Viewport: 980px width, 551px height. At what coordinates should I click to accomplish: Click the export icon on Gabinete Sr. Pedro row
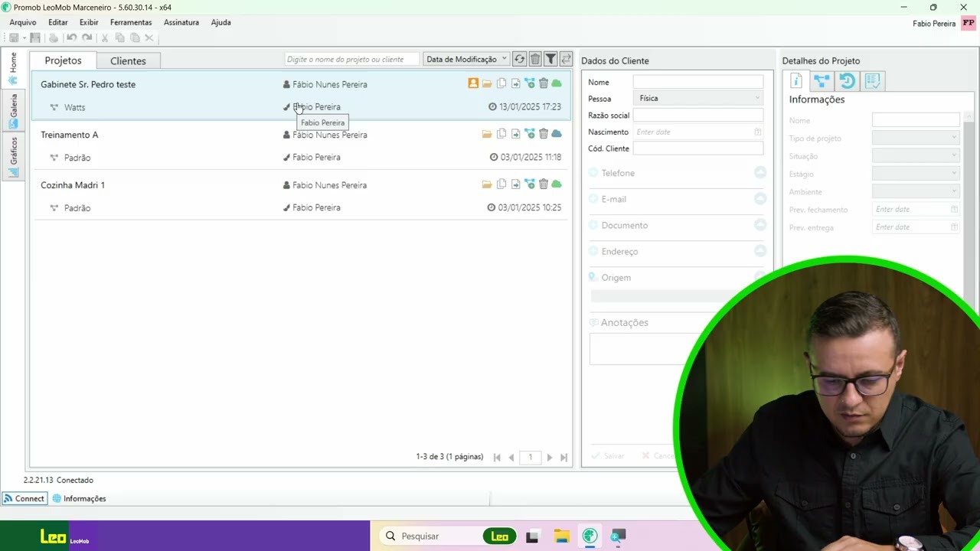(515, 83)
